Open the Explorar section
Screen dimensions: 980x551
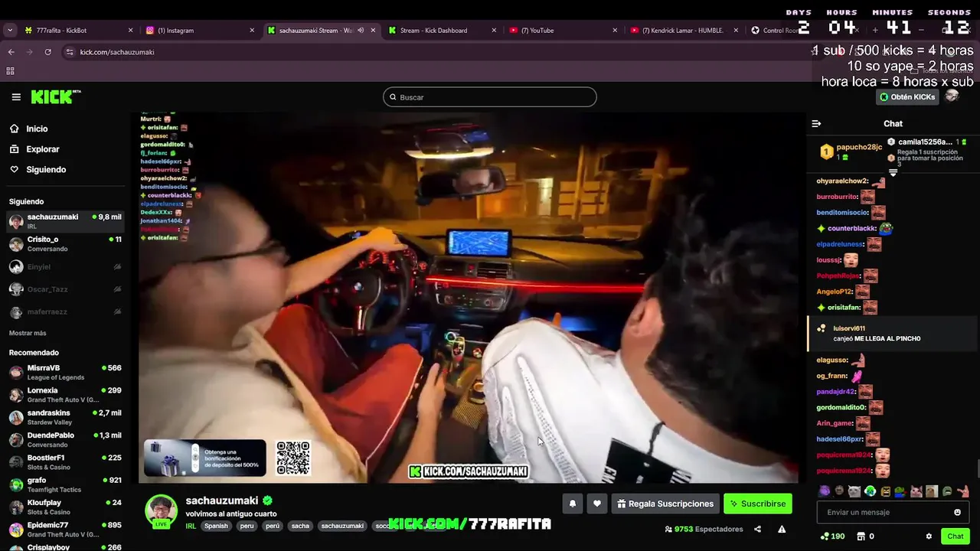click(x=43, y=149)
